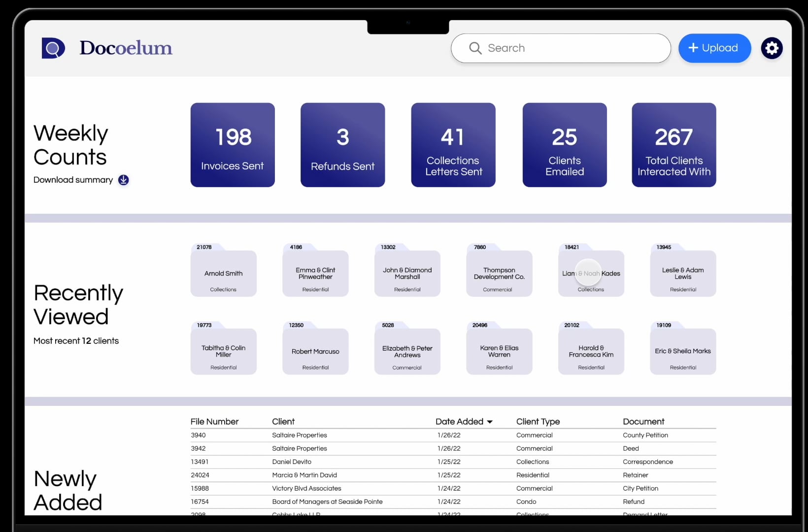Screen dimensions: 808x532
Task: Open the Tabitha & Colin Miller folder
Action: (224, 348)
